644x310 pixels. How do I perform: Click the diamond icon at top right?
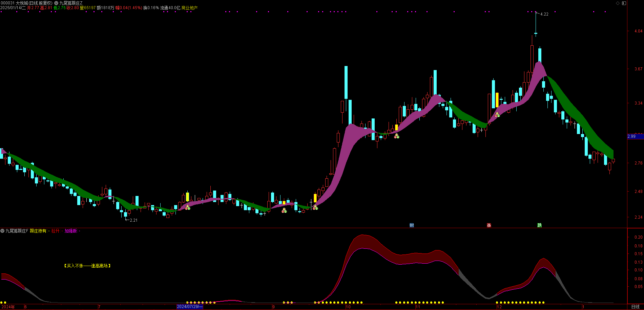pos(618,3)
